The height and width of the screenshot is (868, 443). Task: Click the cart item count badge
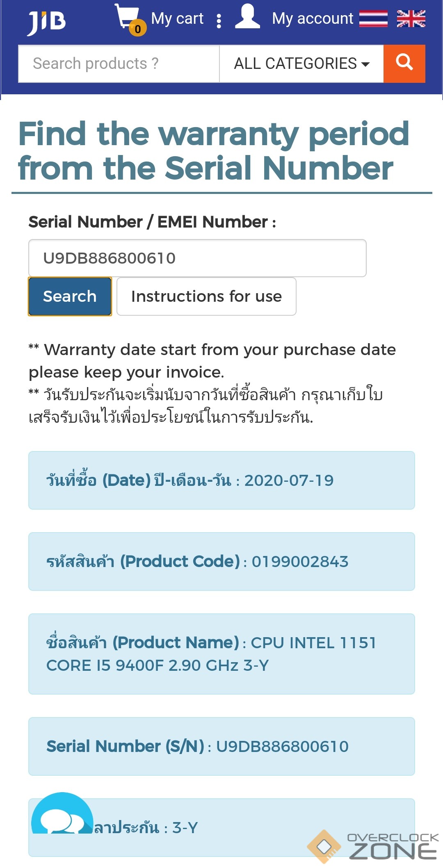(138, 29)
